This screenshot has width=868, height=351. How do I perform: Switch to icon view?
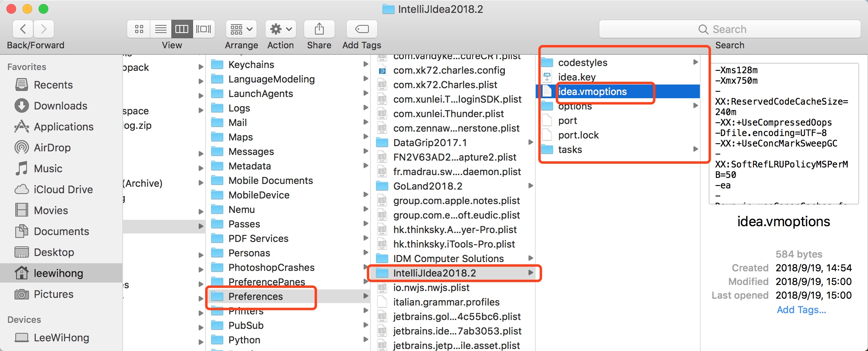139,29
